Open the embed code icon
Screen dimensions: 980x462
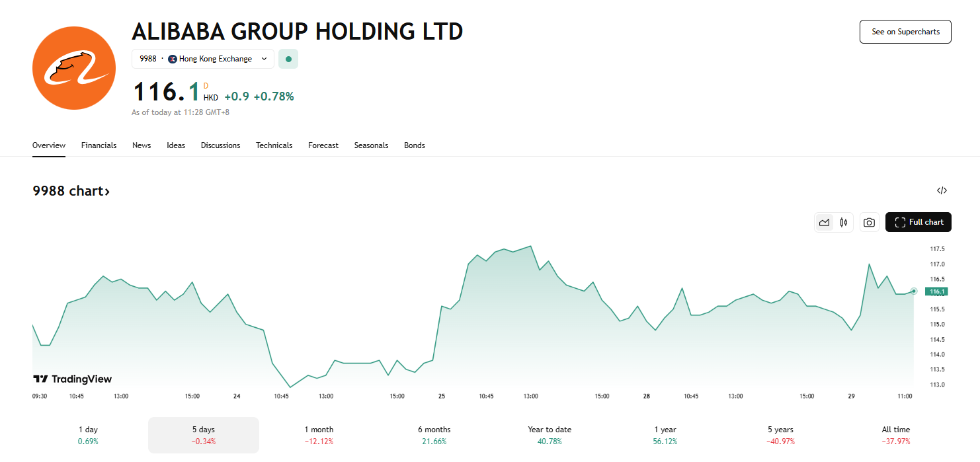pyautogui.click(x=942, y=190)
